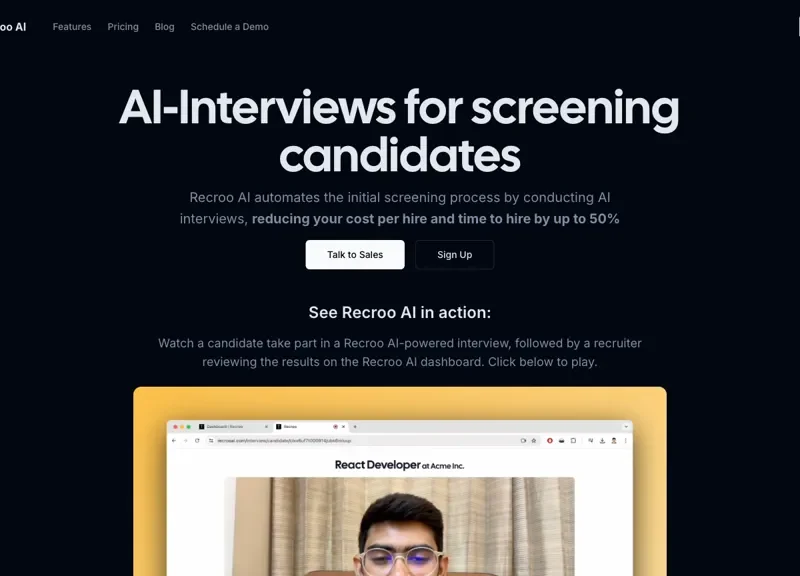Open the Features page in navigation
This screenshot has width=800, height=576.
pos(72,27)
